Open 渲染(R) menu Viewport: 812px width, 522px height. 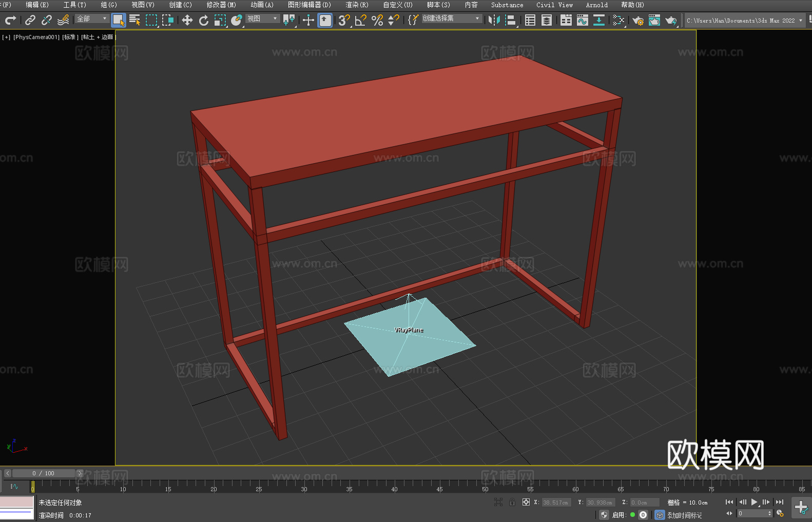pyautogui.click(x=357, y=5)
